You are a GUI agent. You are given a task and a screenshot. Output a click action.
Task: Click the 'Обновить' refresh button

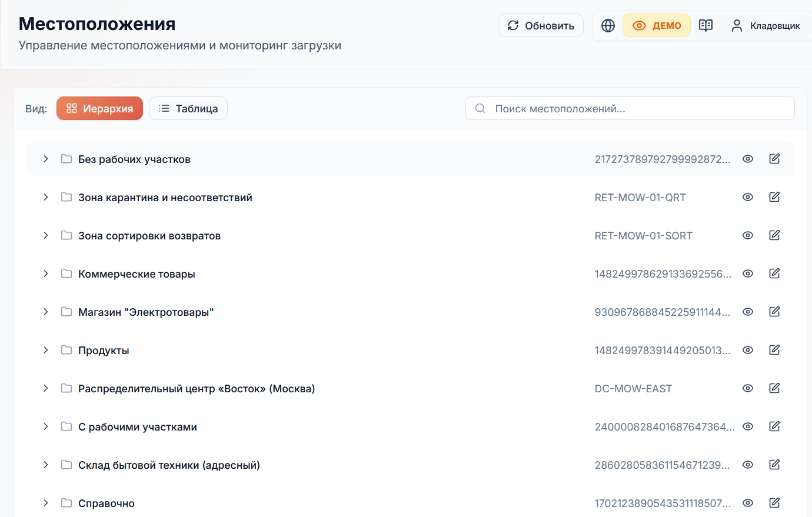541,25
